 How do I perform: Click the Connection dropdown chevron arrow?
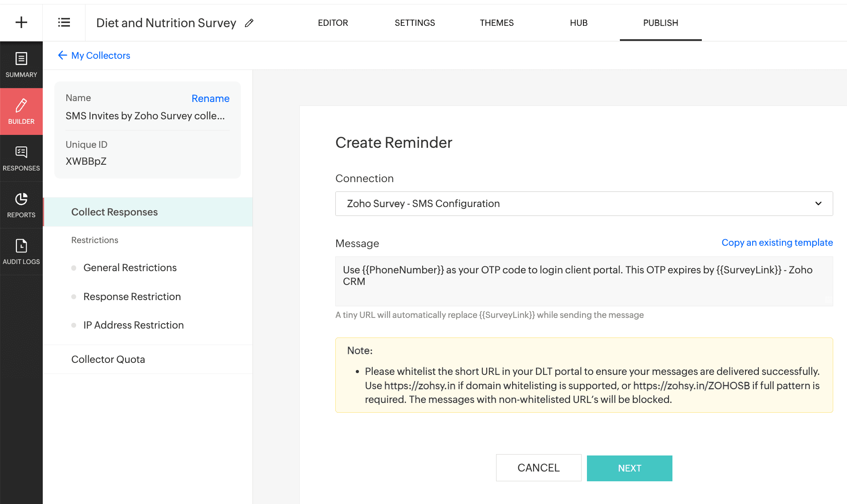(x=818, y=203)
